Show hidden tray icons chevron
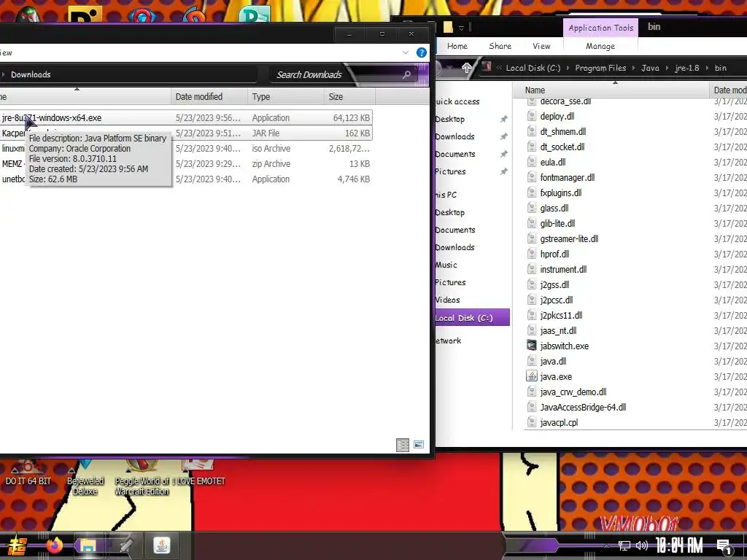The image size is (747, 560). click(606, 545)
